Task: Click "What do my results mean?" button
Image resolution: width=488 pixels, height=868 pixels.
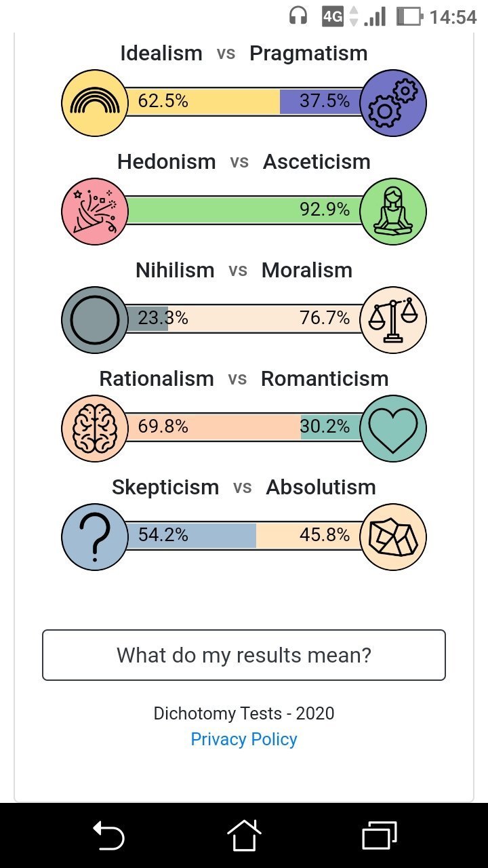Action: click(x=244, y=655)
